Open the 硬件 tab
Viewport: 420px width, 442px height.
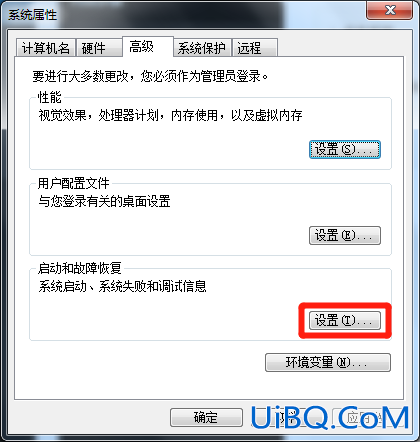point(99,48)
